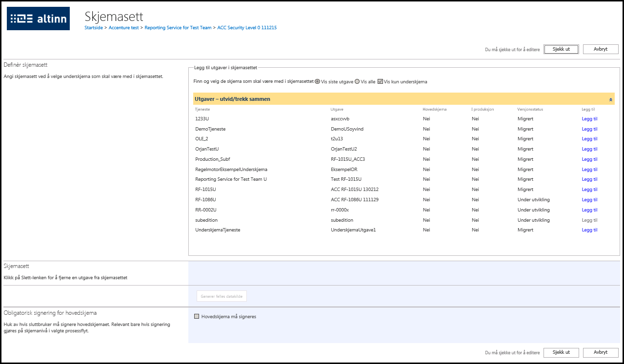Select the 't2u13' edition cell

pyautogui.click(x=337, y=139)
